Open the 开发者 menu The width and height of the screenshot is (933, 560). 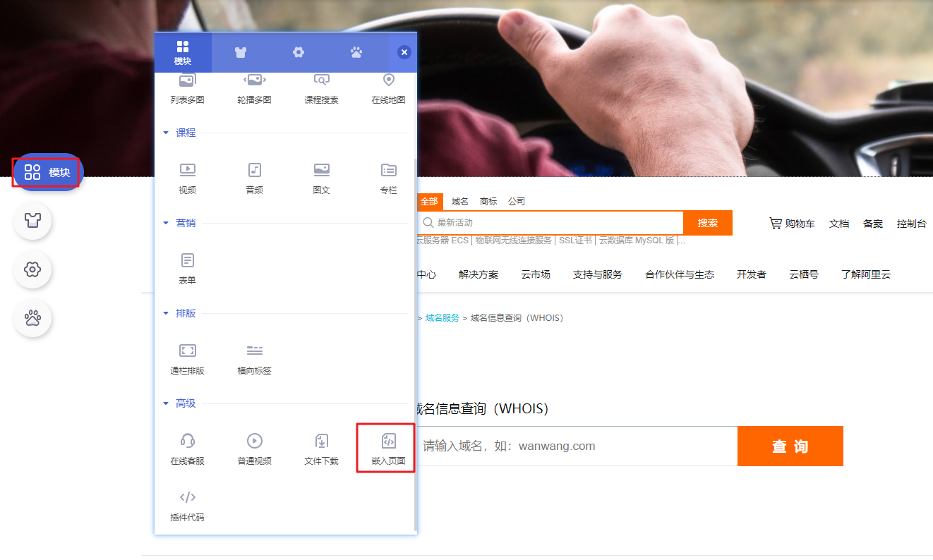point(752,274)
